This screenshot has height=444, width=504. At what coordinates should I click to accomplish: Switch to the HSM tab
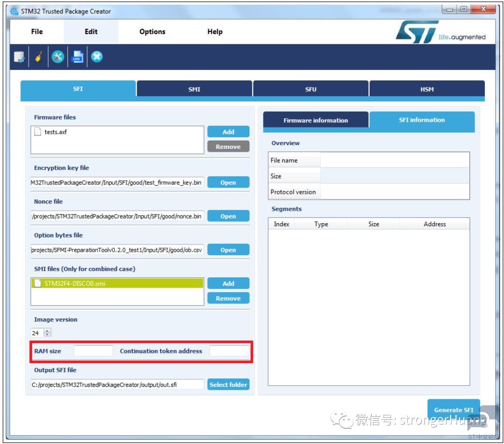(x=427, y=89)
